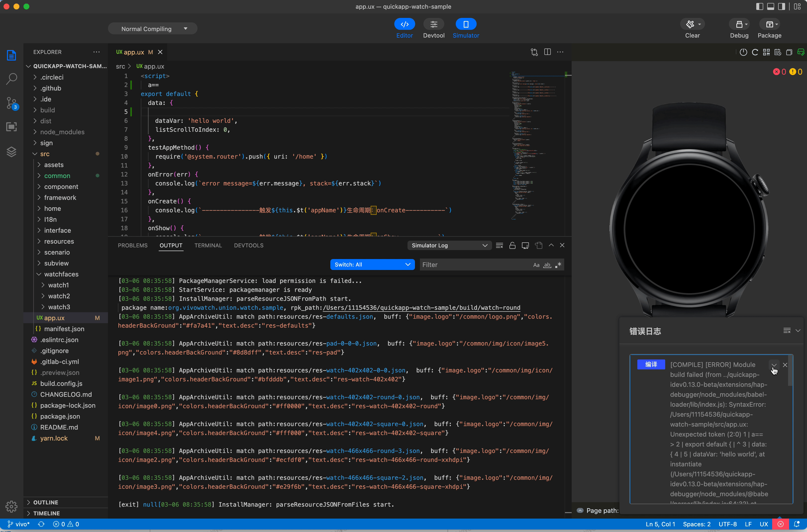Screen dimensions: 807x532
Task: Open Simulator Log channel dropdown
Action: (449, 245)
